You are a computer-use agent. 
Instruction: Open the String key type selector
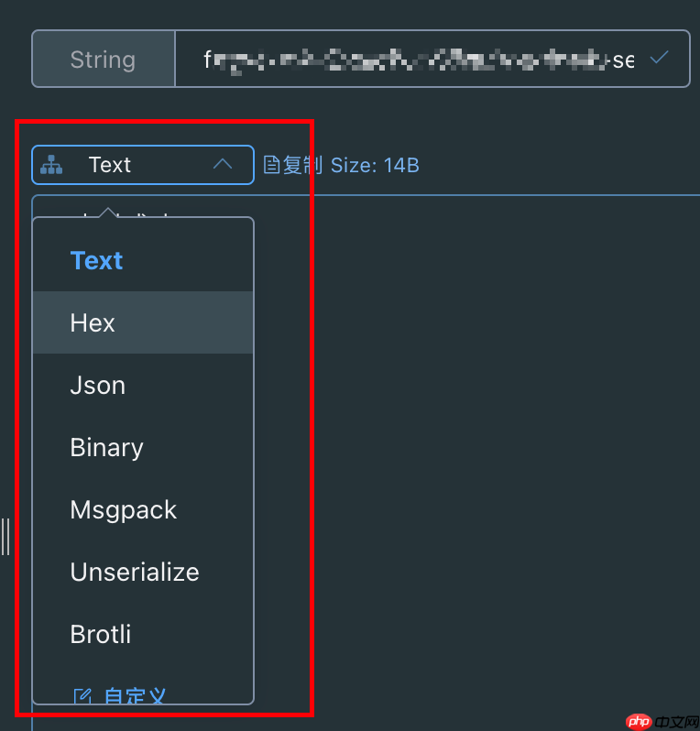pos(103,60)
